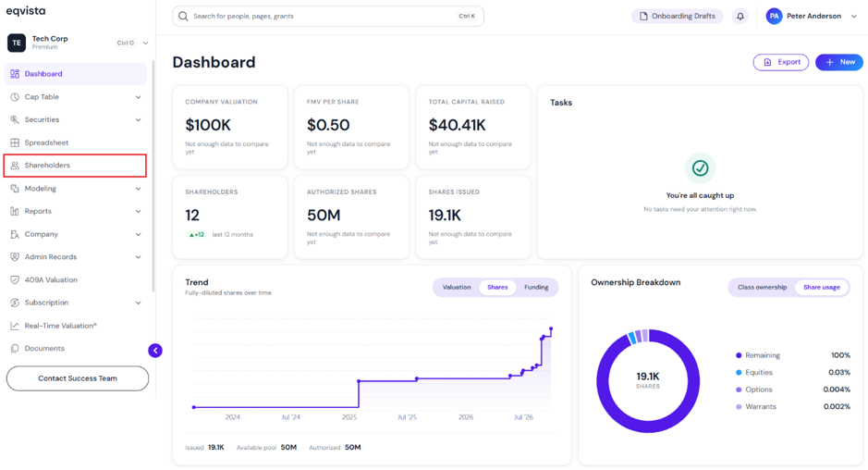Click the search magnifier icon

(183, 16)
